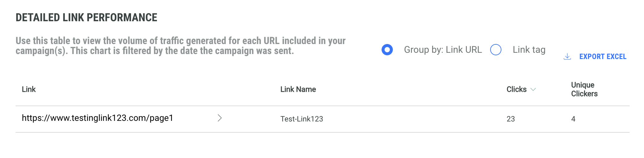Toggle sort using the Clicks chevron arrow

(x=533, y=89)
